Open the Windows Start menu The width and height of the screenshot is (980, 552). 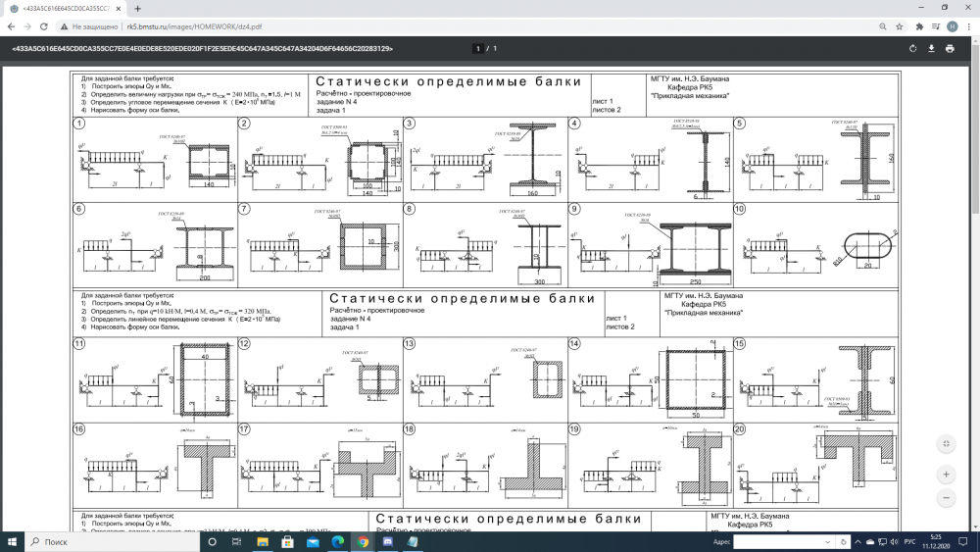pos(11,541)
